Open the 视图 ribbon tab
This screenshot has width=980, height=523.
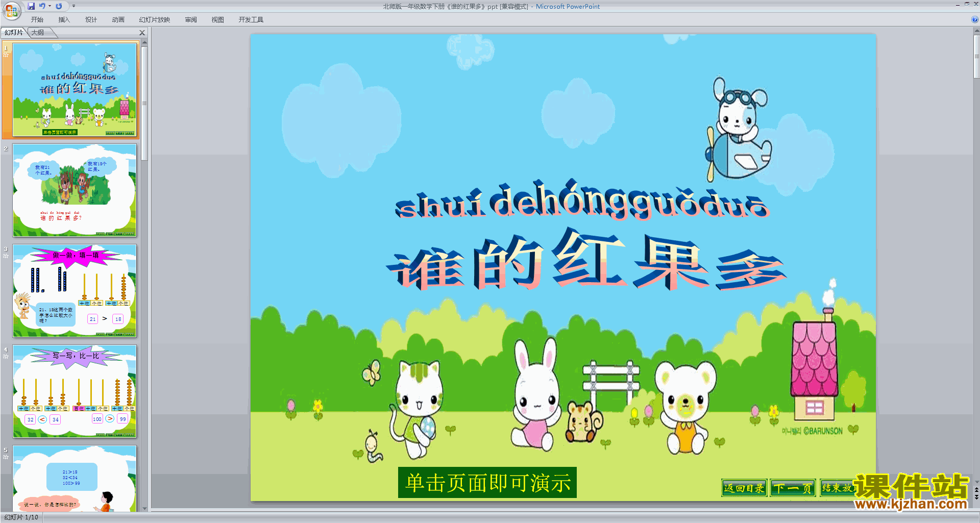pos(218,20)
